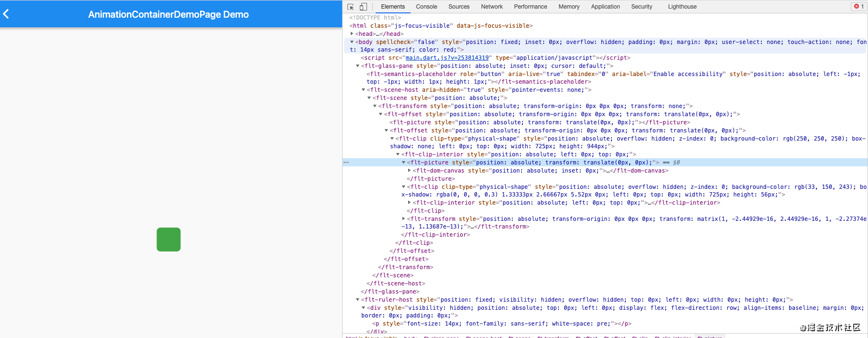868x338 pixels.
Task: Collapse the flt-transform transform: none node
Action: [375, 106]
